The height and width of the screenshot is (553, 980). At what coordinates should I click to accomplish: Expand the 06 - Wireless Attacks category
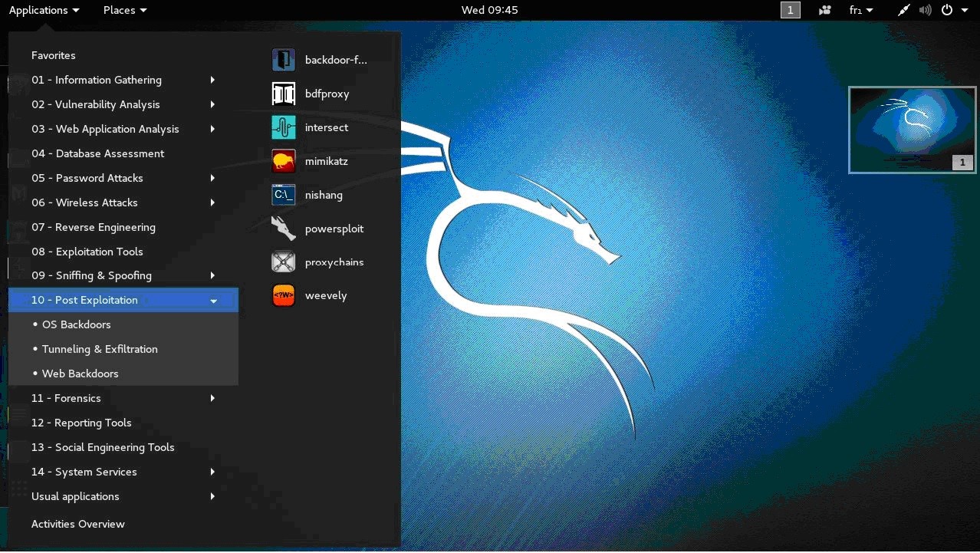(x=84, y=202)
